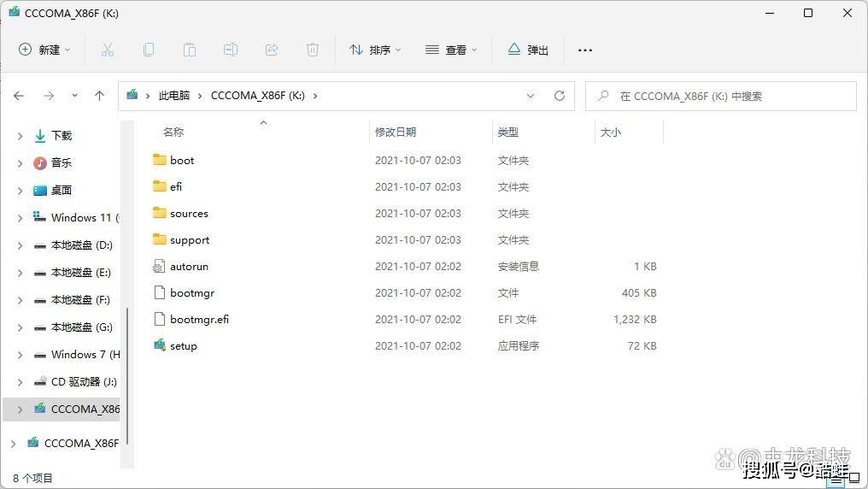Open the three-dot more options menu
Viewport: 868px width, 489px height.
[x=585, y=50]
